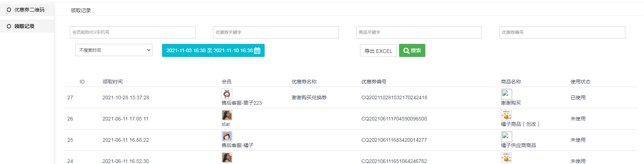Click product image for 谢谢购买
The width and height of the screenshot is (644, 164).
506,94
